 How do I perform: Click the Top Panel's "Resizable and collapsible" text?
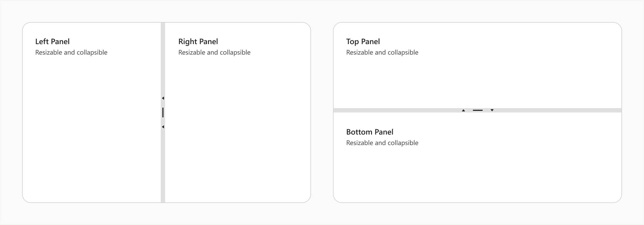point(382,52)
